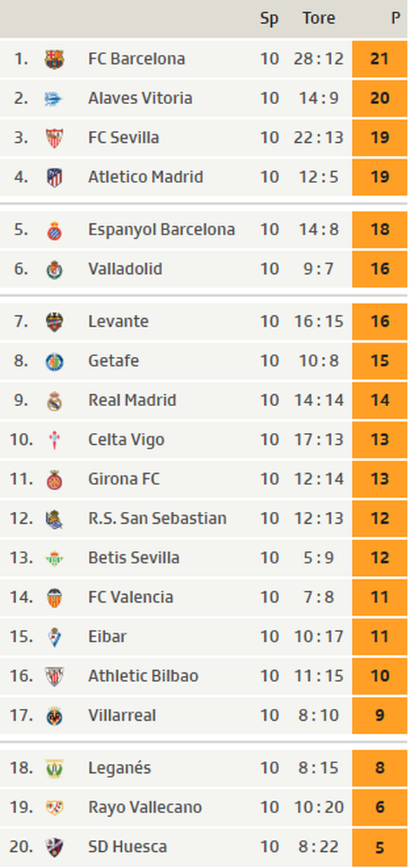Screen dimensions: 410x868
Task: Click the Atletico Madrid club crest
Action: pos(54,177)
